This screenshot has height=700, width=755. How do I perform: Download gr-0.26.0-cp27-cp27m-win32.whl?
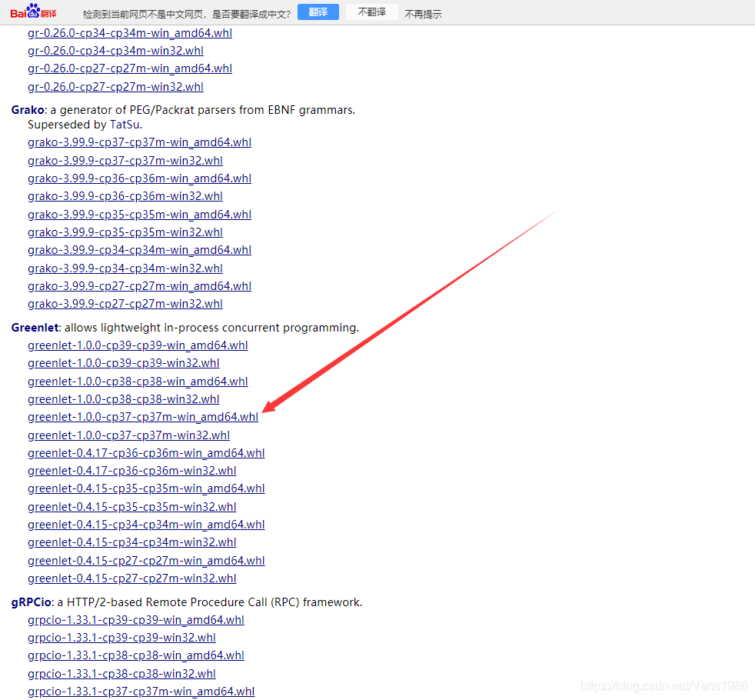point(115,87)
